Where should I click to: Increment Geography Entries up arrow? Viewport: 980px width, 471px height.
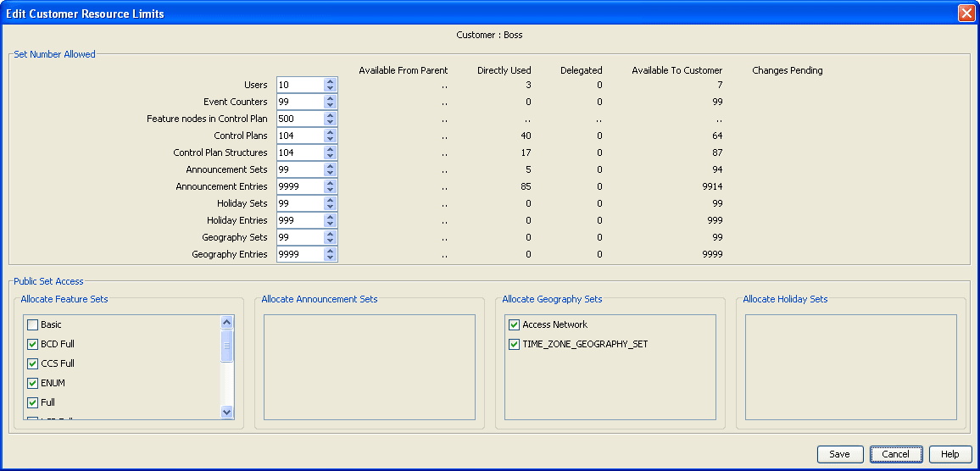click(330, 251)
